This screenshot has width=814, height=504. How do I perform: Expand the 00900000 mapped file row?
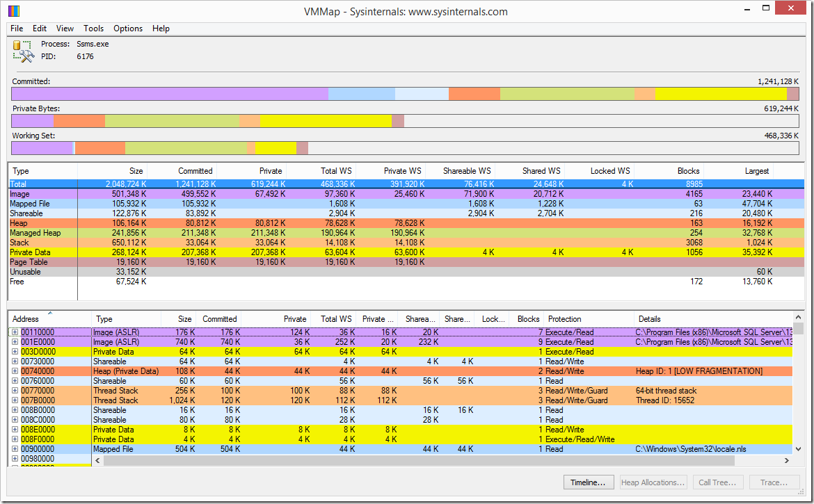[x=15, y=449]
